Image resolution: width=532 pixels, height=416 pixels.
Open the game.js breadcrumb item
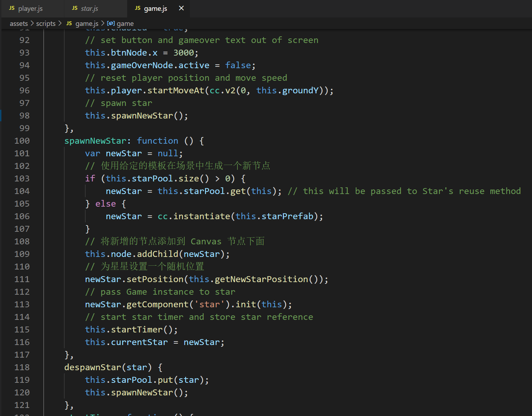pos(87,23)
